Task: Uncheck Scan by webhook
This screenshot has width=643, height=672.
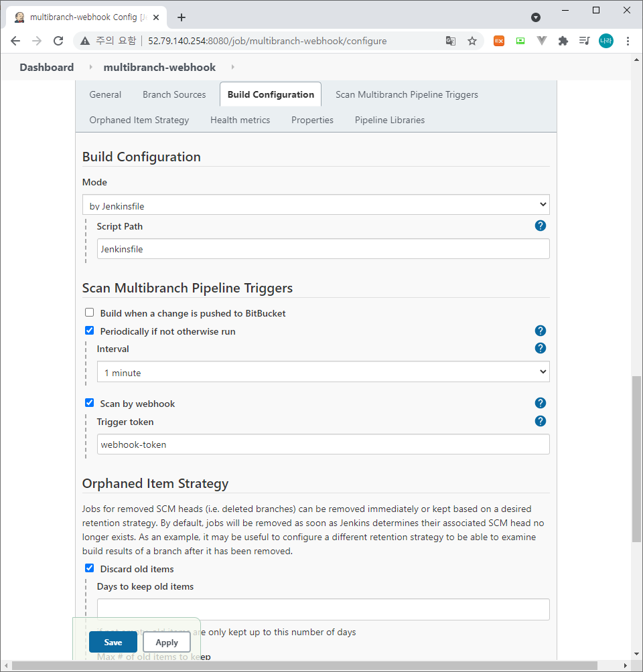Action: (x=89, y=404)
